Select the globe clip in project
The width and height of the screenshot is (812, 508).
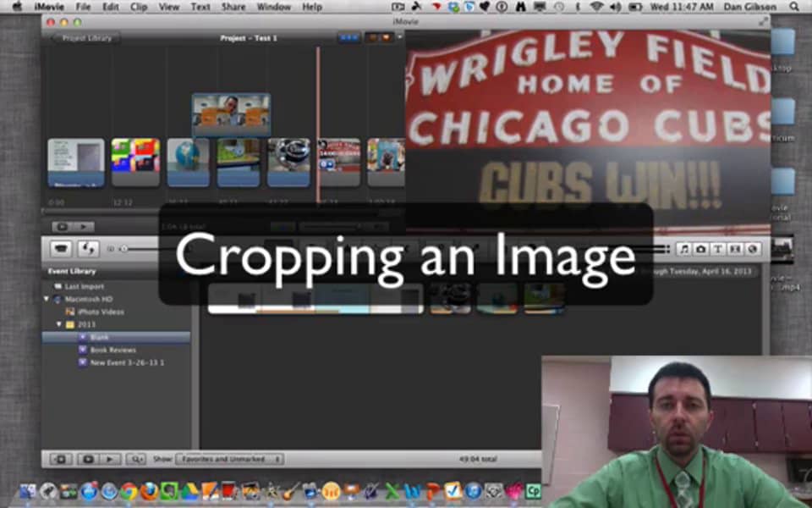tap(188, 163)
